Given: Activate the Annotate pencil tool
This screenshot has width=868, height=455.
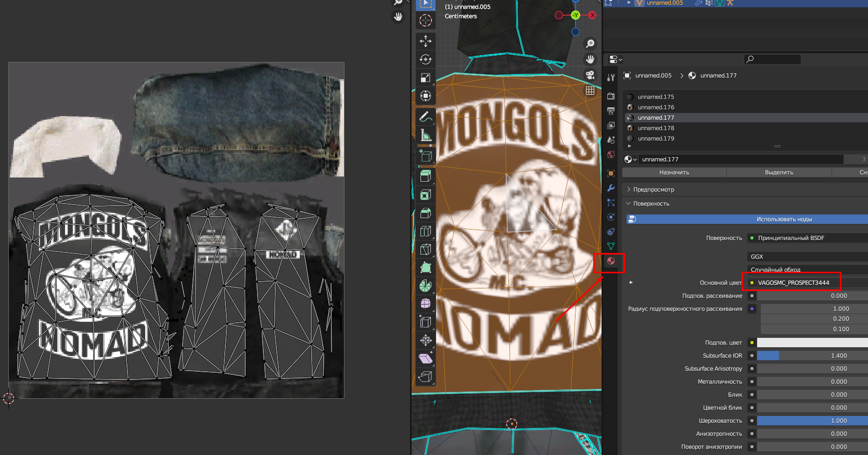Looking at the screenshot, I should 426,117.
